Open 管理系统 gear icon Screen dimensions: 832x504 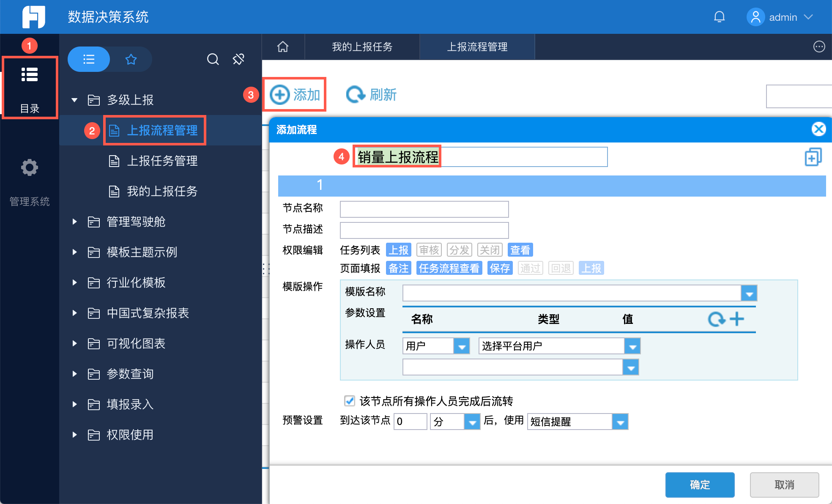click(29, 168)
